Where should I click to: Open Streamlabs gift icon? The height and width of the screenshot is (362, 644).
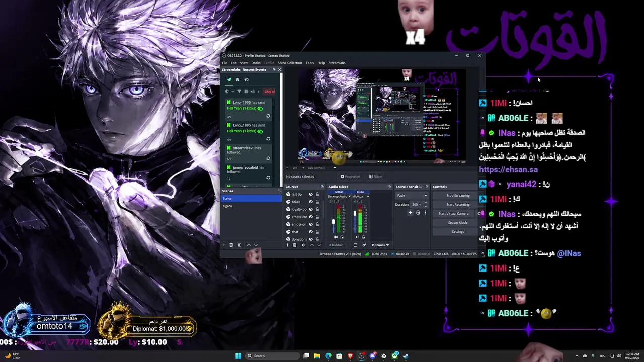coord(237,79)
